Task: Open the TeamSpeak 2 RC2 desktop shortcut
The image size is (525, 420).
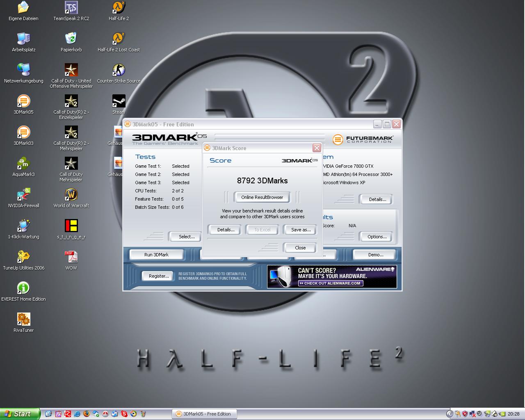Action: pos(71,11)
